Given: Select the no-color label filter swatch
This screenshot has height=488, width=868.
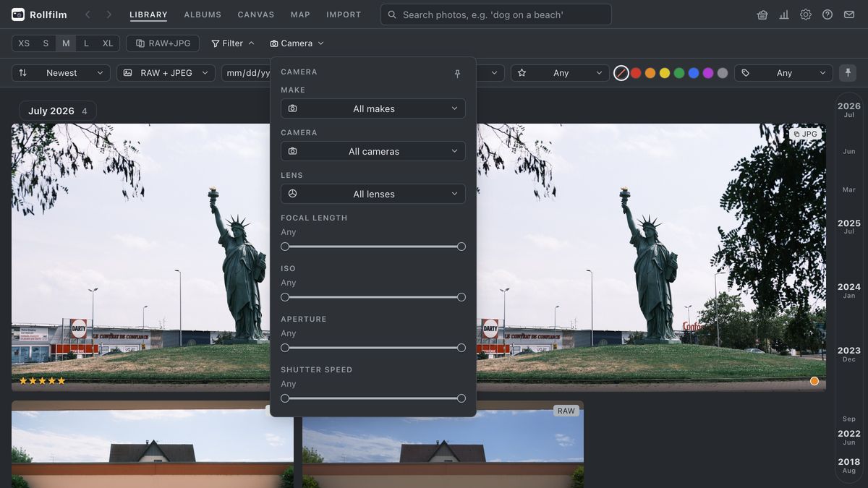Looking at the screenshot, I should (x=621, y=73).
